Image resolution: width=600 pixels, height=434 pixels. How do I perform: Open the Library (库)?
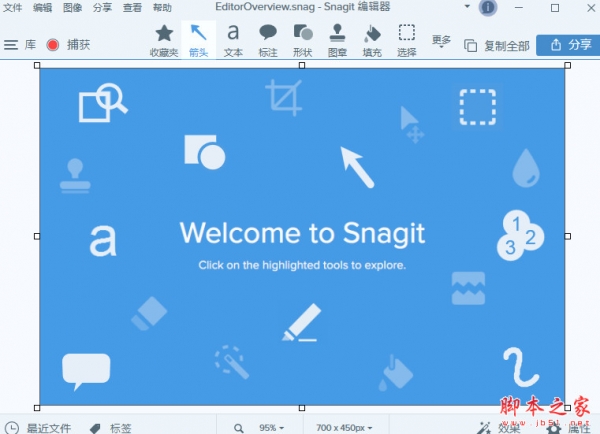coord(30,45)
